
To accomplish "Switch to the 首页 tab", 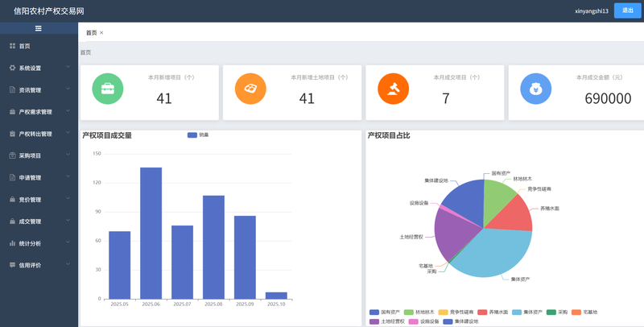I will [91, 33].
